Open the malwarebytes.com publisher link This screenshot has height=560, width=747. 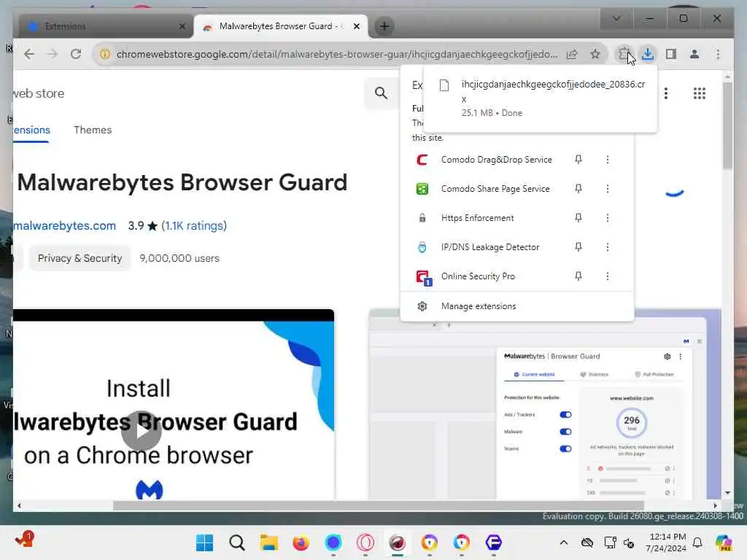point(64,226)
